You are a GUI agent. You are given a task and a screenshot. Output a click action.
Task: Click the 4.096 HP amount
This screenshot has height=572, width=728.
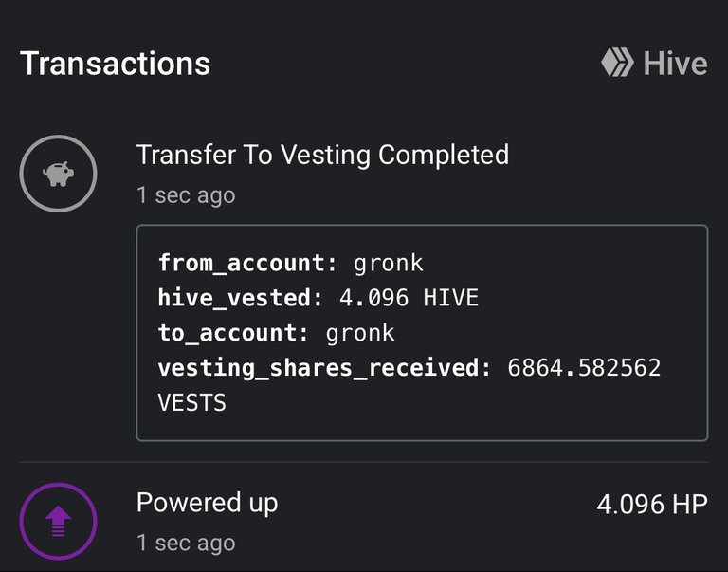tap(652, 504)
